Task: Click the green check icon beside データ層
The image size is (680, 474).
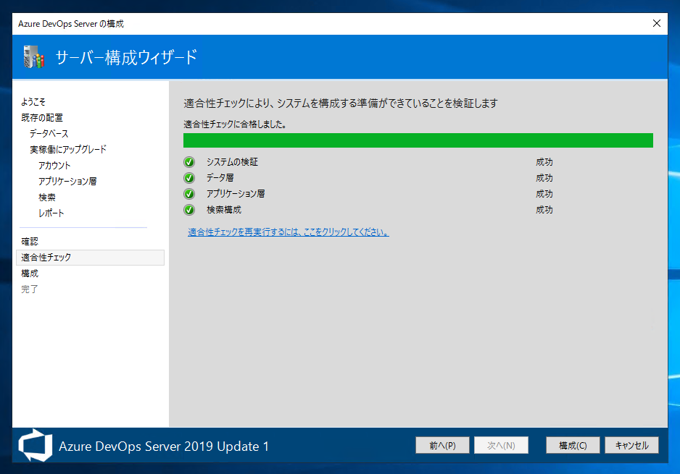Action: point(189,178)
